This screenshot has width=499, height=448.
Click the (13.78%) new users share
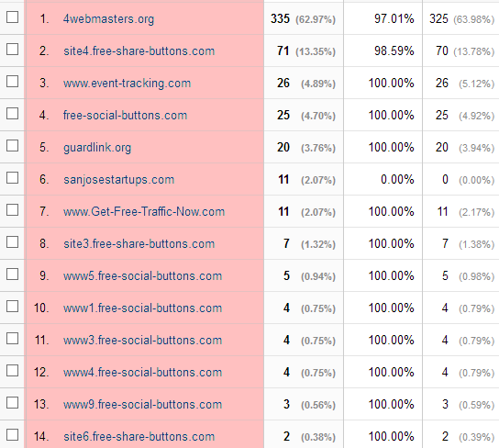click(474, 52)
